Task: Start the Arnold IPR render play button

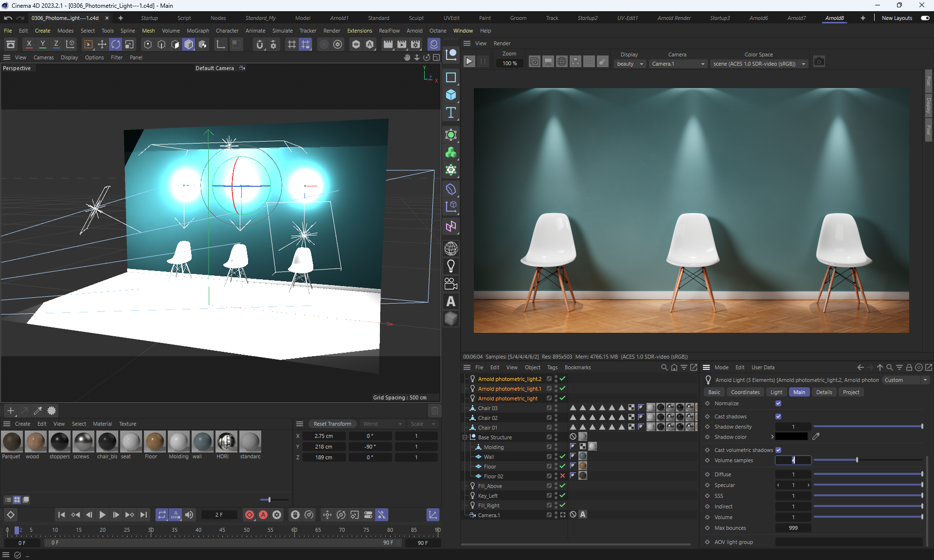Action: click(x=469, y=62)
